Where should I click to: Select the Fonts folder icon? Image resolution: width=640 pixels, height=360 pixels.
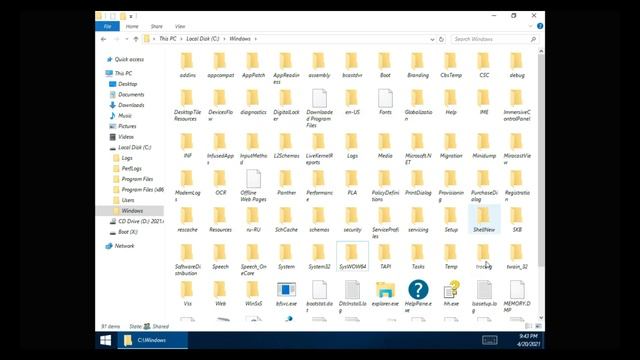pos(385,98)
